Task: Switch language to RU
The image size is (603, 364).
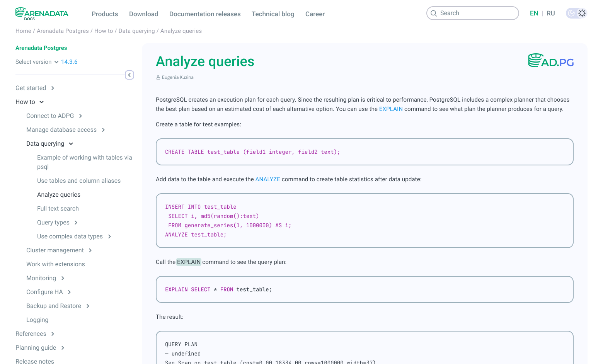Action: click(x=551, y=13)
